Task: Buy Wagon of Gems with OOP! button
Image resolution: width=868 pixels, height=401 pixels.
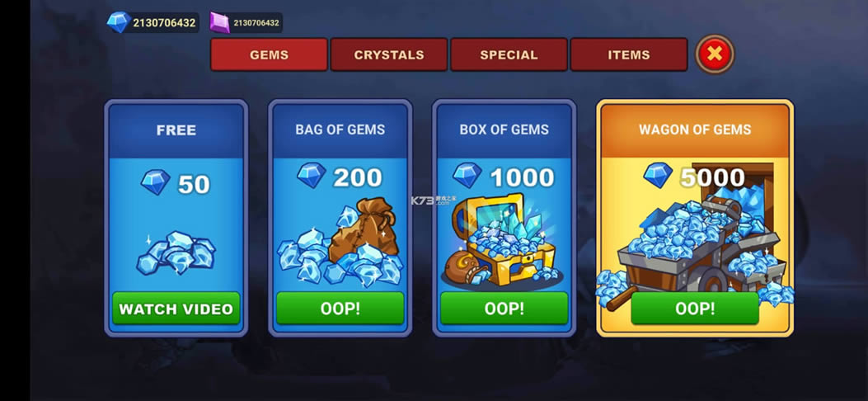Action: tap(695, 308)
